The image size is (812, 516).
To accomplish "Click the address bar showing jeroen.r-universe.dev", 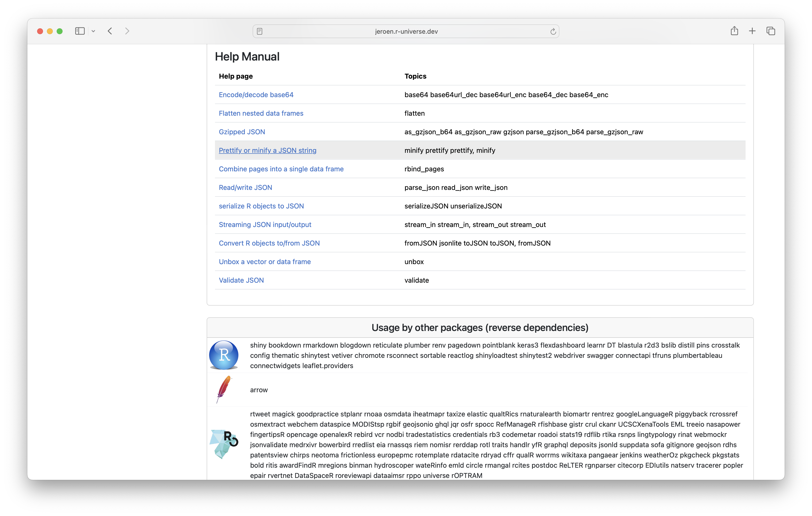I will pyautogui.click(x=406, y=31).
